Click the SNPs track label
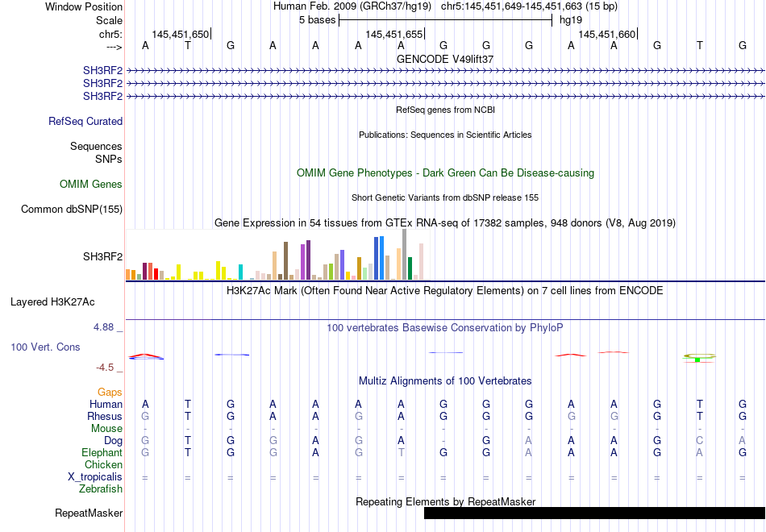This screenshot has height=532, width=766. tap(109, 160)
